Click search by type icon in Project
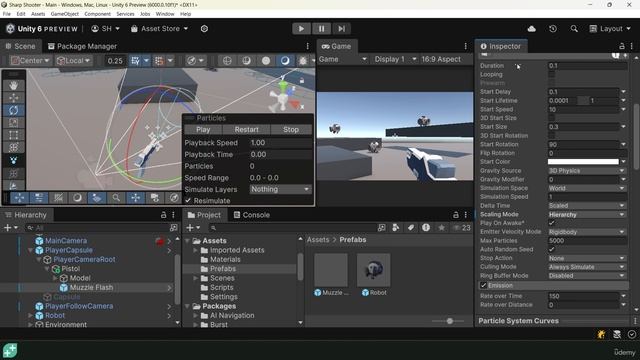The width and height of the screenshot is (640, 360). [x=396, y=228]
